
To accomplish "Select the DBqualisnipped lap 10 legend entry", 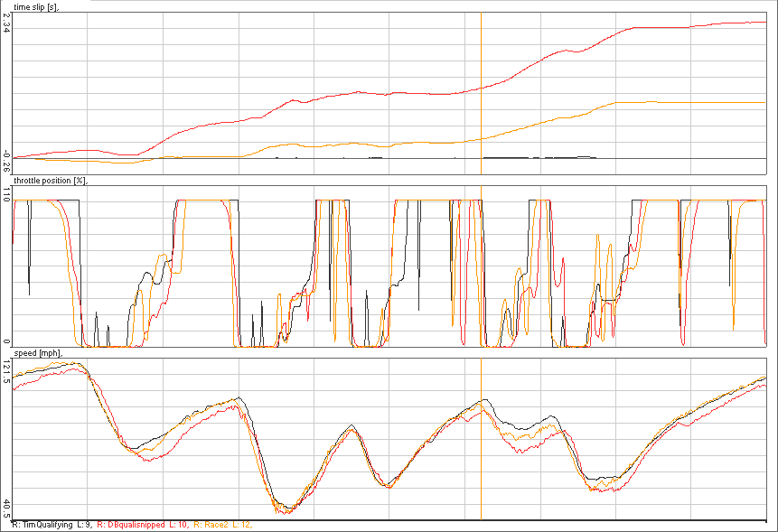I will point(142,525).
